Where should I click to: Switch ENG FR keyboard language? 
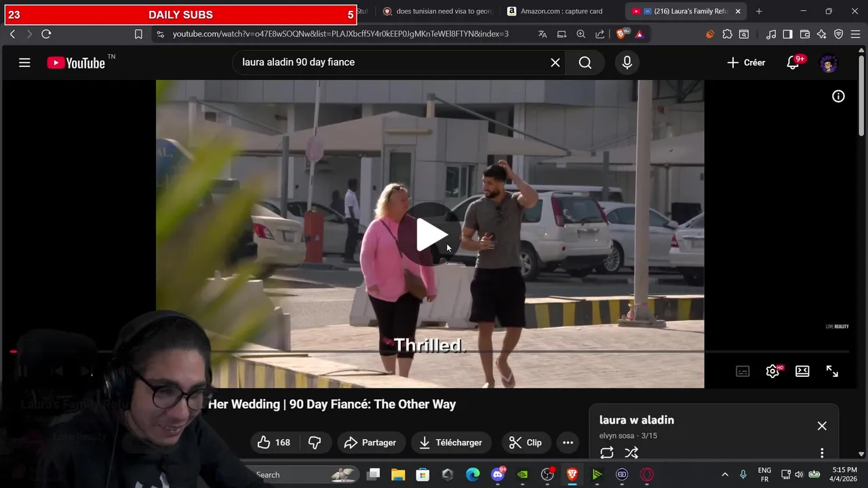click(x=764, y=474)
